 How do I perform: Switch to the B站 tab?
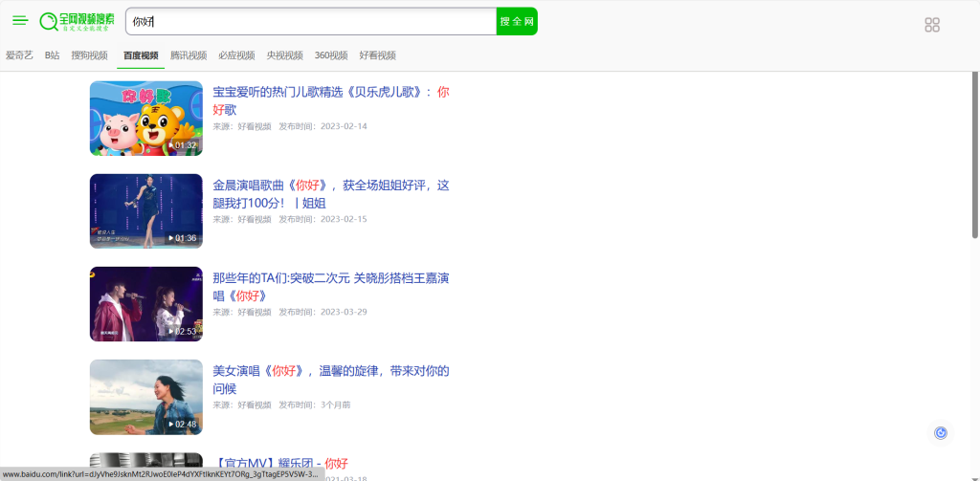click(53, 55)
